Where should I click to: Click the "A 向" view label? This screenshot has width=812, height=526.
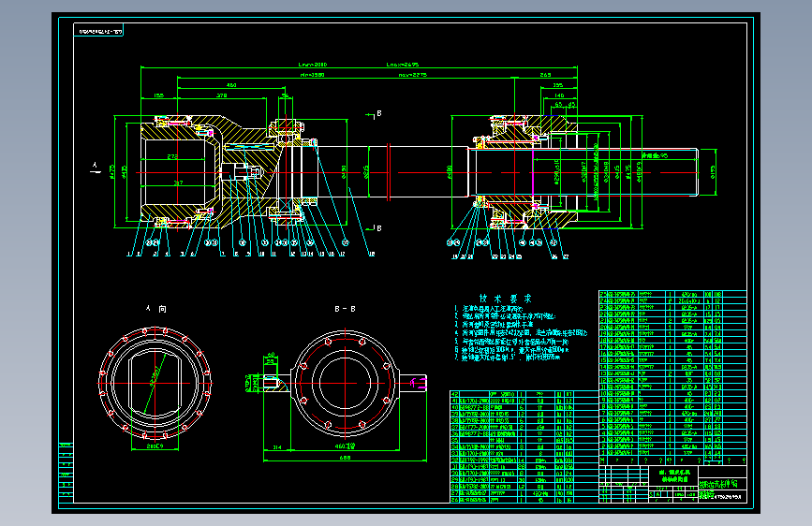pos(155,309)
